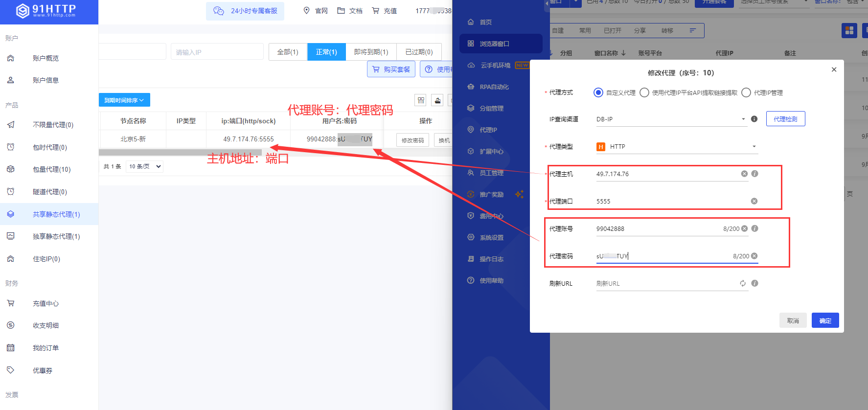The image size is (868, 410).
Task: Click the 刷新URL input field
Action: click(665, 284)
